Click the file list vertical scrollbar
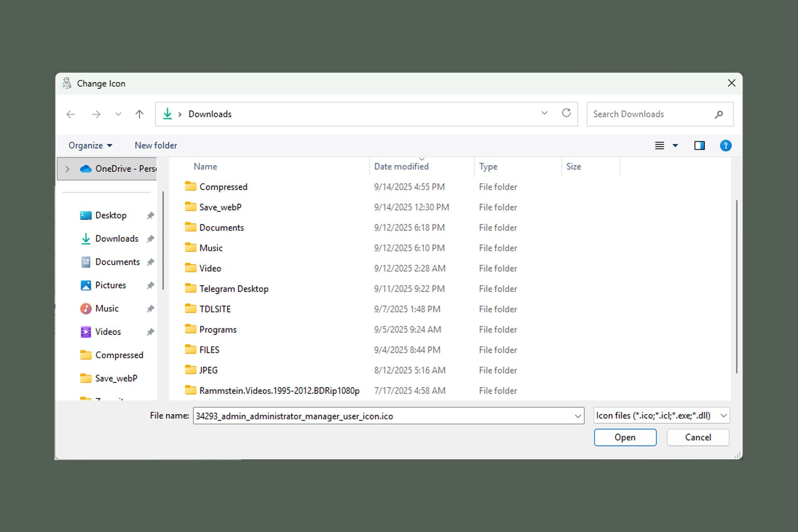Viewport: 798px width, 532px height. pos(736,287)
